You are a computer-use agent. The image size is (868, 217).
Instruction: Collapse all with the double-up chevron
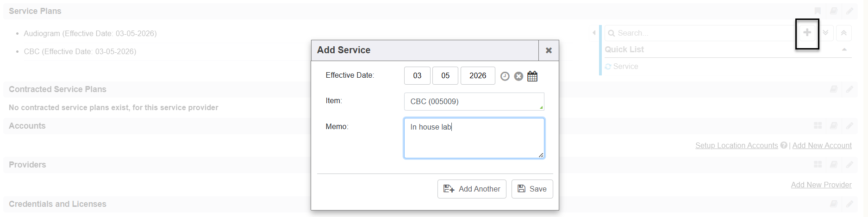pyautogui.click(x=844, y=33)
